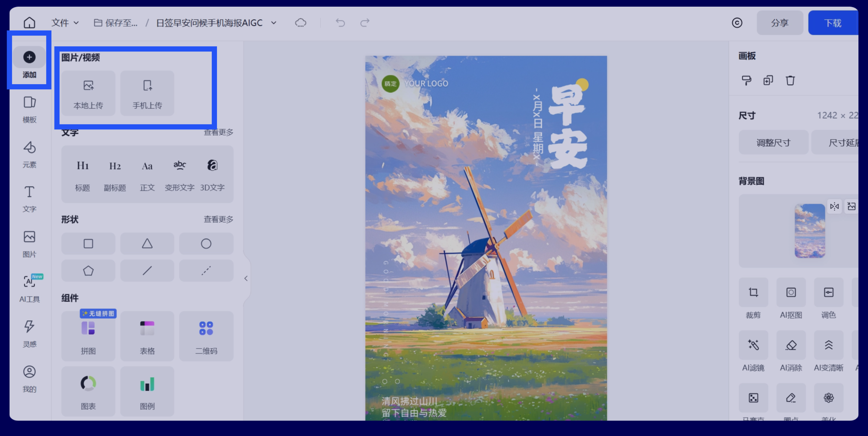Add 3D文字 text
The image size is (868, 436).
[212, 175]
